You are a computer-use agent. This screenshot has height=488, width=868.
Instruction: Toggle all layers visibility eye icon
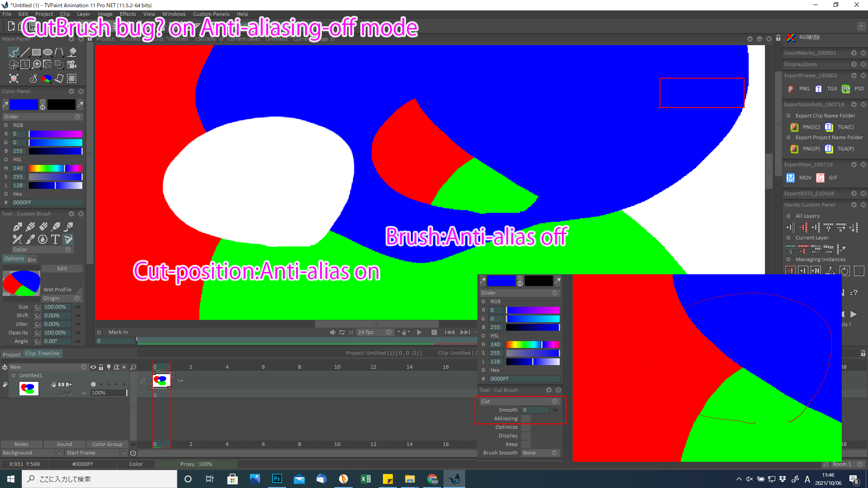click(93, 367)
